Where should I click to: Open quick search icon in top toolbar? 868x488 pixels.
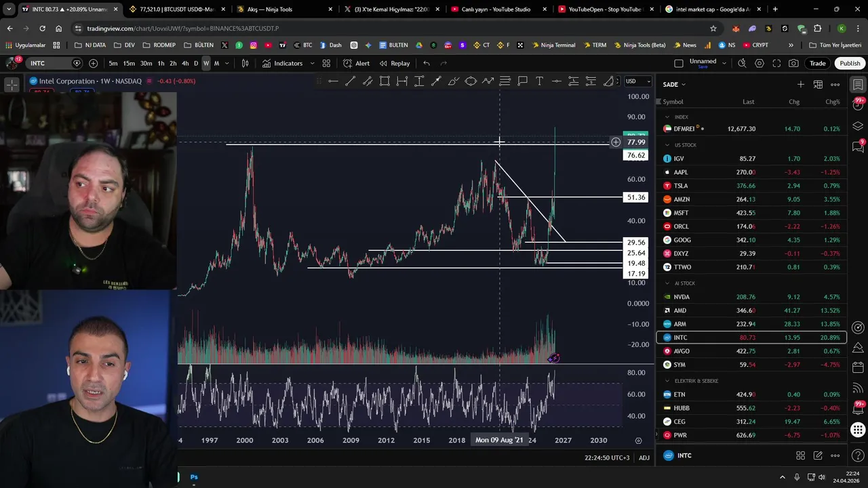tap(742, 63)
